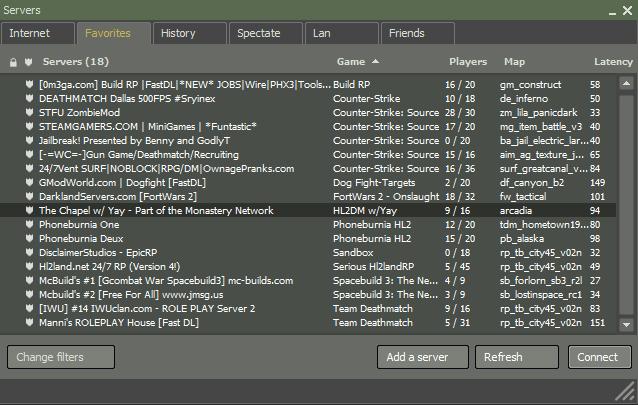Screen dimensions: 638x405
Task: Select 'DisclaimerStudios - EpicRP' server
Action: coord(98,252)
